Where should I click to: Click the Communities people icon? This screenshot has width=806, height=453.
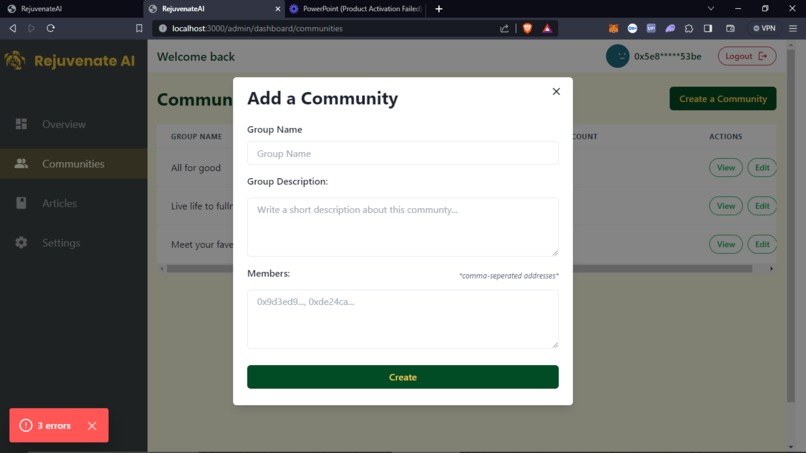click(21, 164)
